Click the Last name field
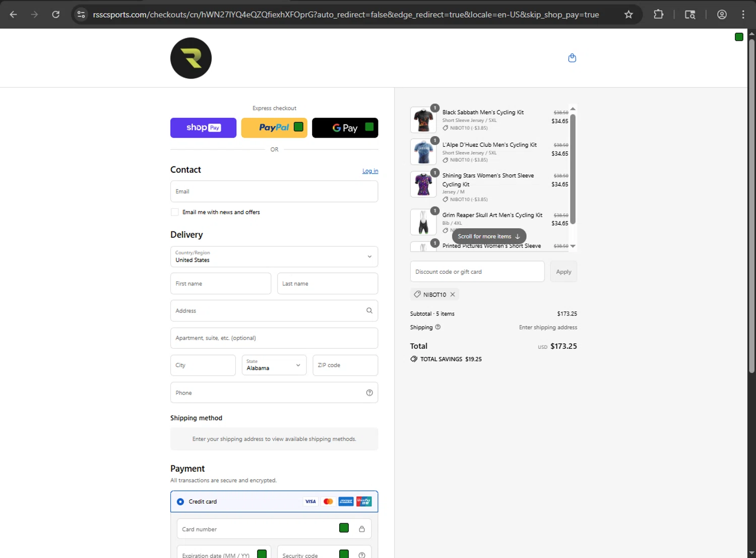756x558 pixels. point(328,284)
